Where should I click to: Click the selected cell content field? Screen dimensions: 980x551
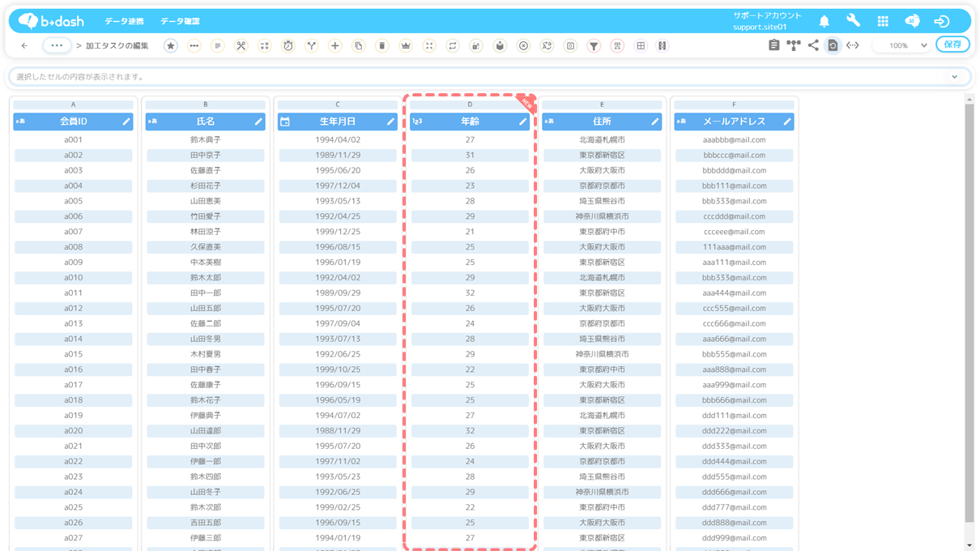click(x=490, y=77)
